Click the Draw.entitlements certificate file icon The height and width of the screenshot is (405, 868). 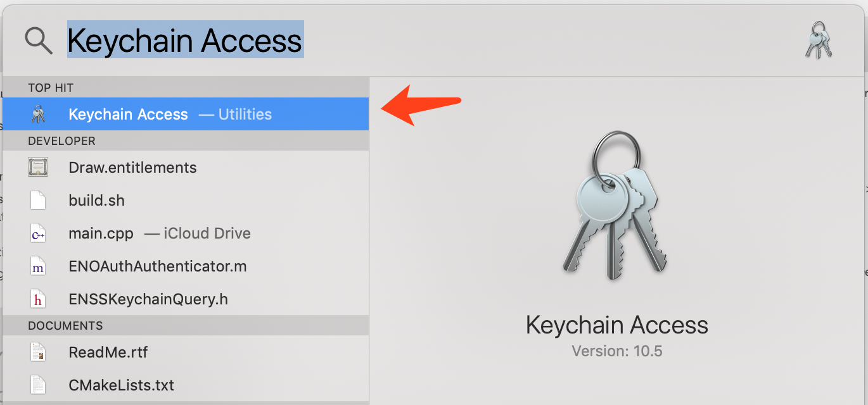pos(38,168)
